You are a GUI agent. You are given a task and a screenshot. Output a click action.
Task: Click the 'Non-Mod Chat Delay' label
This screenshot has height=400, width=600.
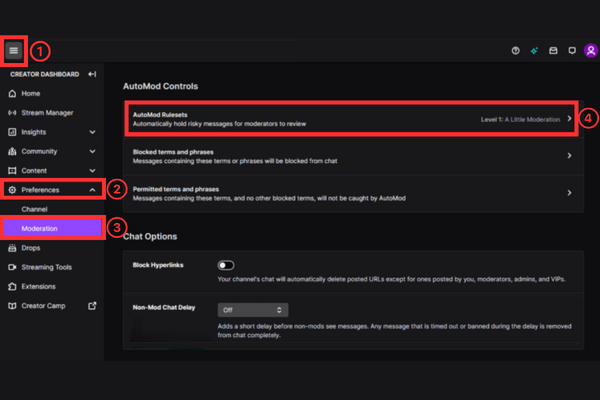164,307
